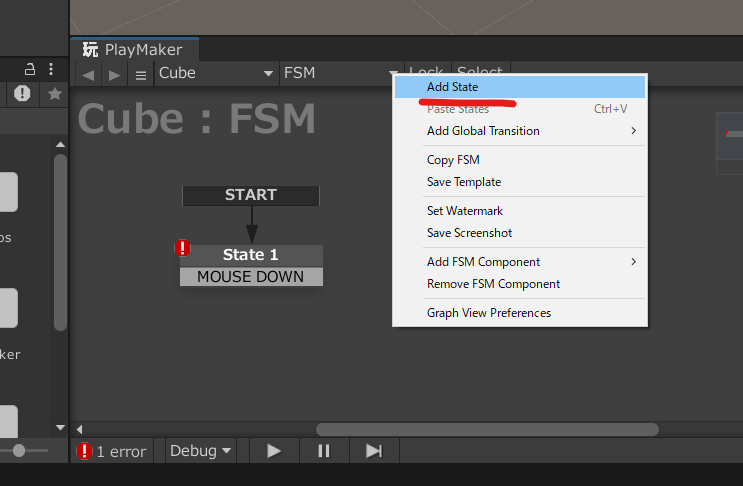Go forward with the right arrow button
Screen dimensions: 743x486
[114, 75]
